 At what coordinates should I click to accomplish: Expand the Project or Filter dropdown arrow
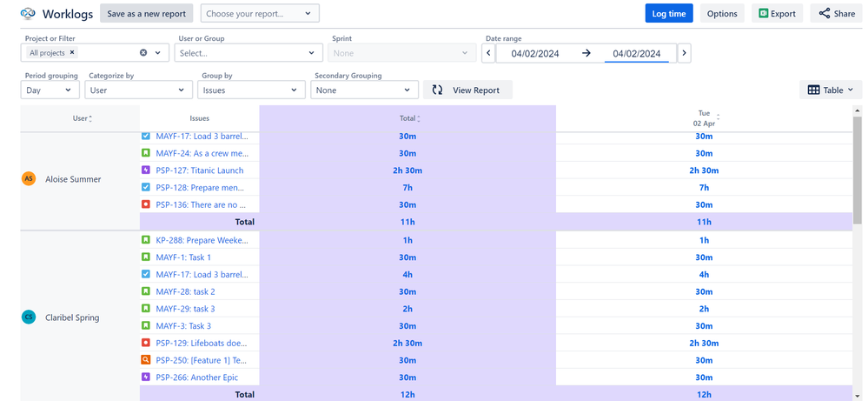pyautogui.click(x=158, y=52)
